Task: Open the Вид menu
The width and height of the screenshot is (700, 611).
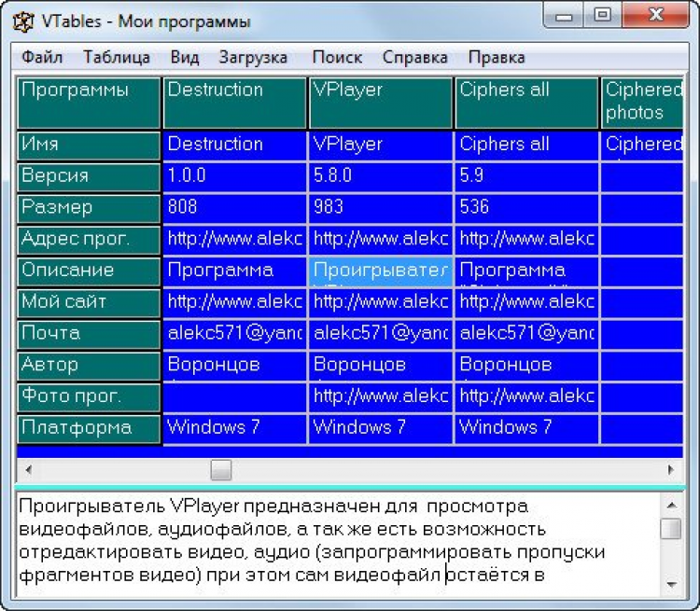Action: click(x=185, y=57)
